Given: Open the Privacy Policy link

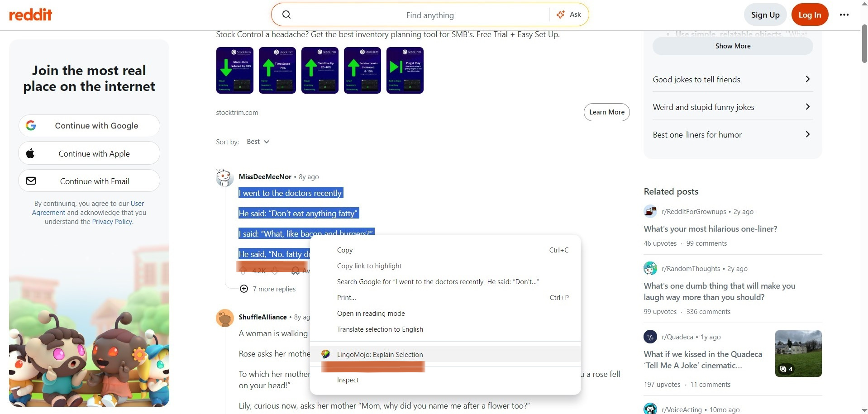Looking at the screenshot, I should click(112, 222).
